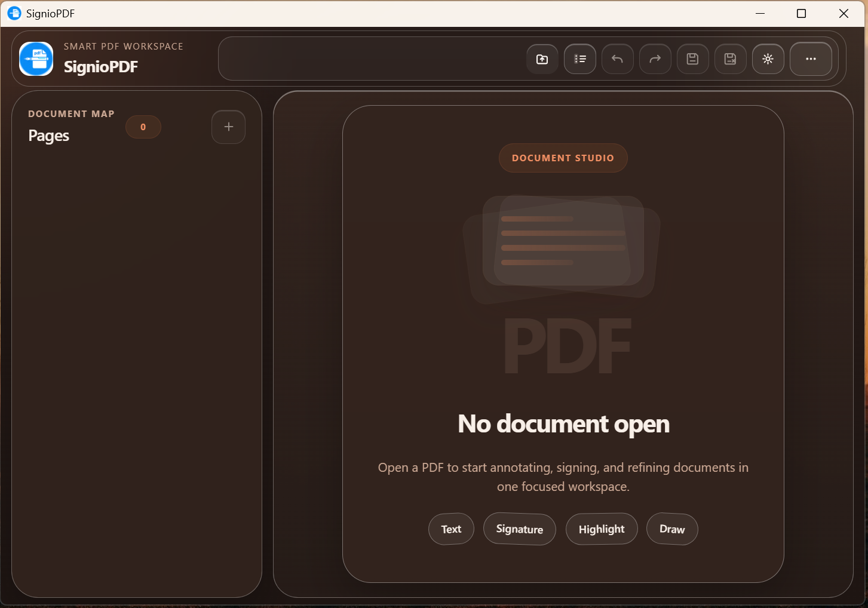Undo the last action
This screenshot has width=868, height=608.
coord(617,59)
